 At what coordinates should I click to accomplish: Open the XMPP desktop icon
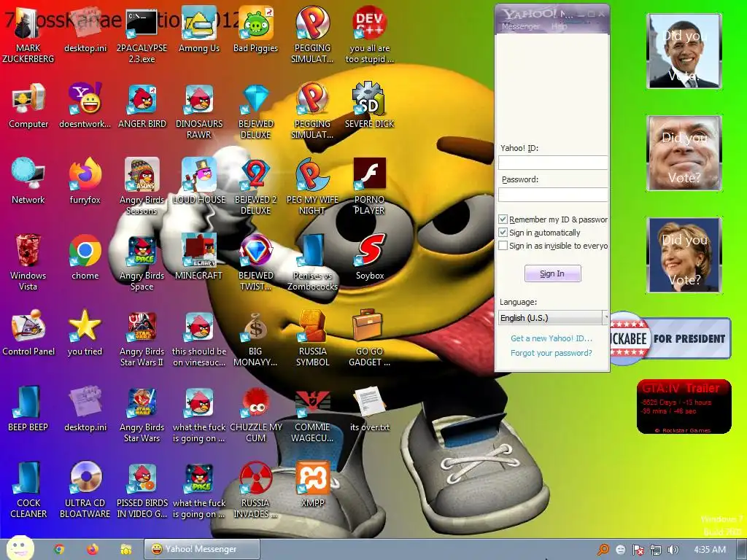click(312, 484)
